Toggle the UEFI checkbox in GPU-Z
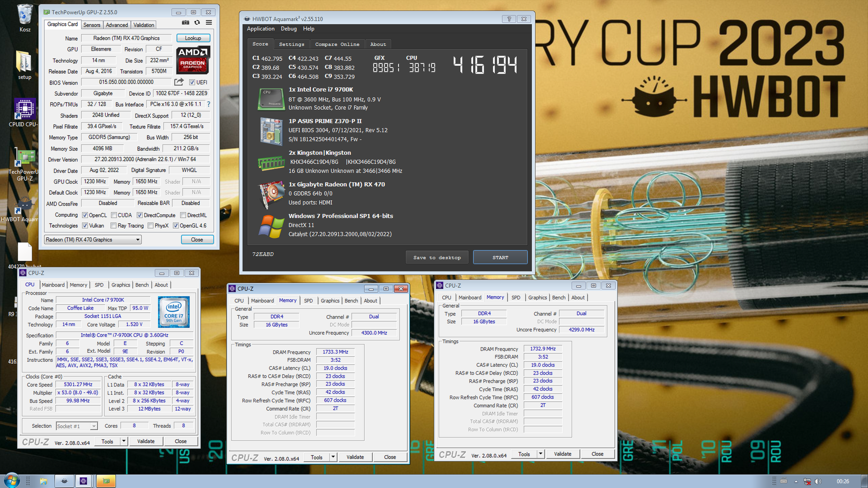 pyautogui.click(x=192, y=82)
